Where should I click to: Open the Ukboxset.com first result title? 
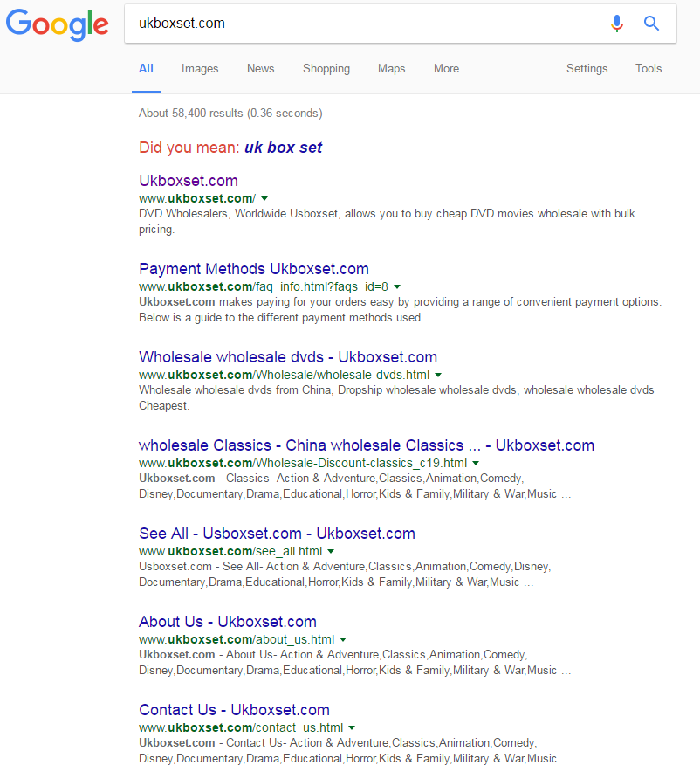pos(189,181)
